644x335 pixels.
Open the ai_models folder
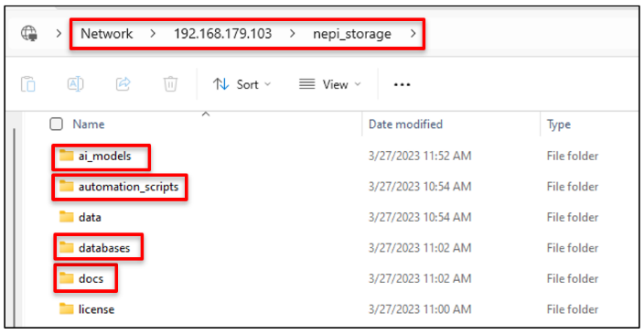click(104, 157)
